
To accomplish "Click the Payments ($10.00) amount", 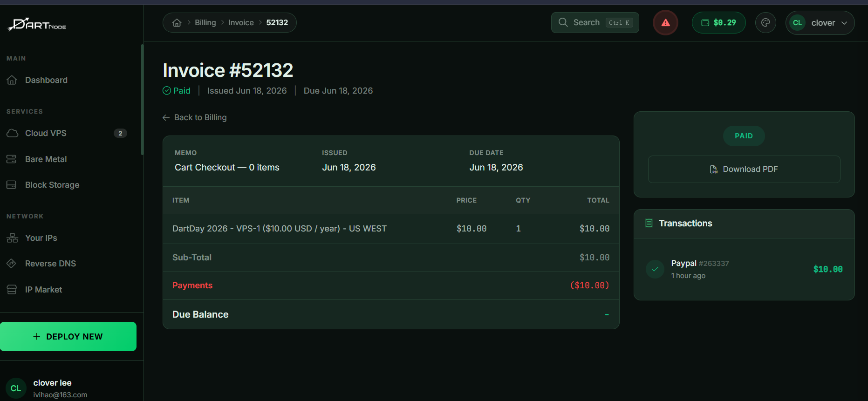I will point(589,285).
